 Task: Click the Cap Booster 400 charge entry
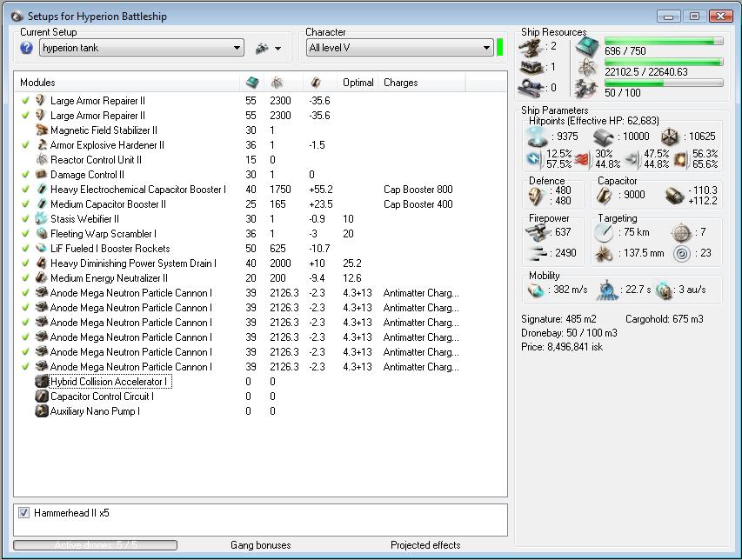coord(418,203)
